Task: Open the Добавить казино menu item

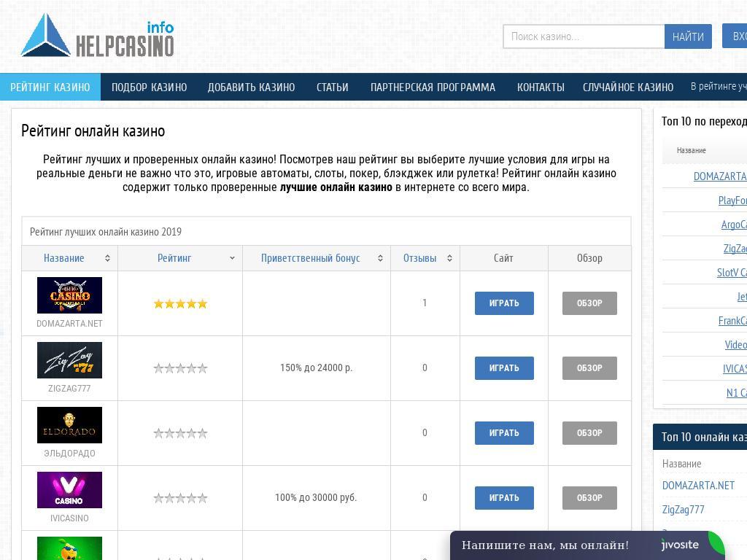Action: click(x=251, y=87)
